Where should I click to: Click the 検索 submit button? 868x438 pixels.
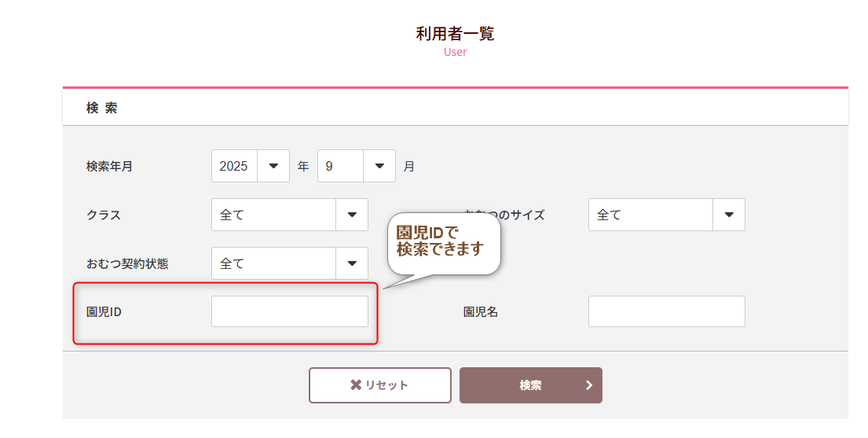point(531,385)
